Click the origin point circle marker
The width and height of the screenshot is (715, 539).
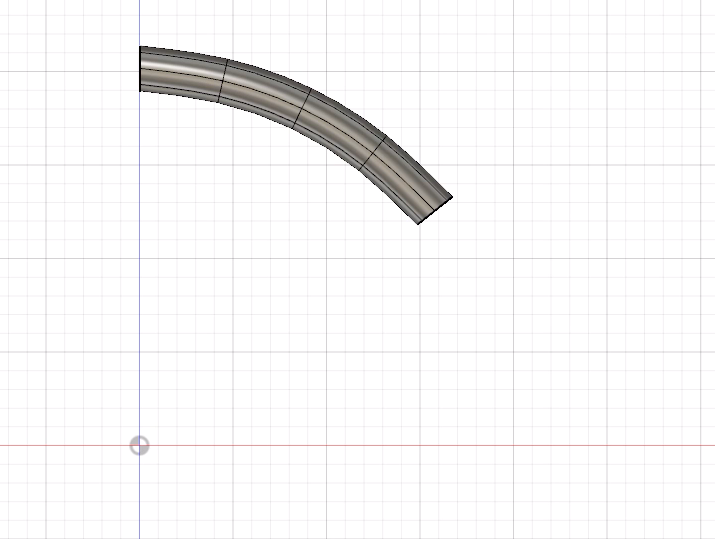tap(140, 446)
